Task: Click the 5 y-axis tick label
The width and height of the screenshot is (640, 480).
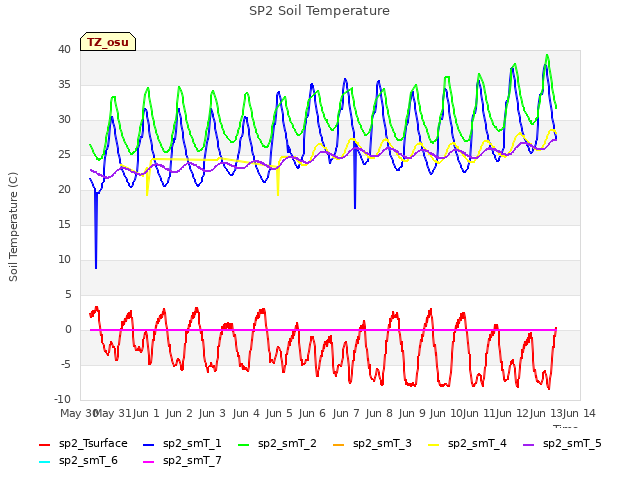Action: (68, 295)
